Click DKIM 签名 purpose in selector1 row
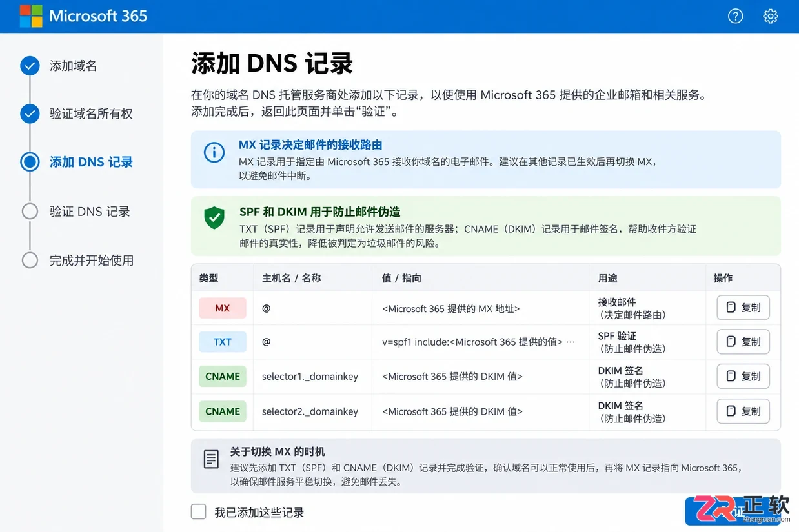This screenshot has height=532, width=799. click(x=621, y=371)
